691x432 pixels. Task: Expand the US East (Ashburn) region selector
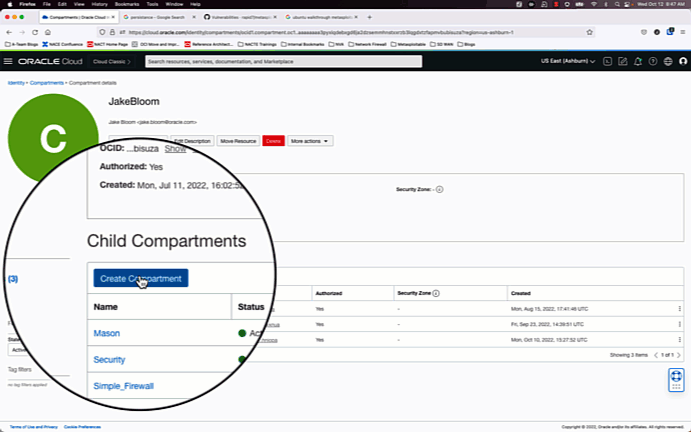[x=568, y=61]
